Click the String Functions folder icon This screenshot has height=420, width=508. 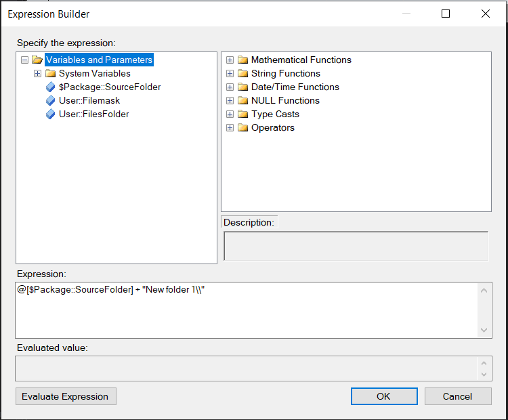click(x=242, y=74)
